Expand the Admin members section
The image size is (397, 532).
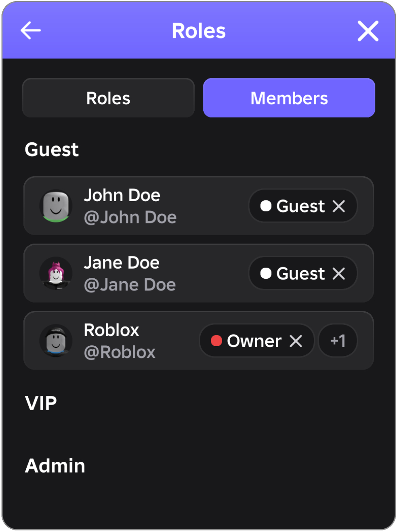55,466
